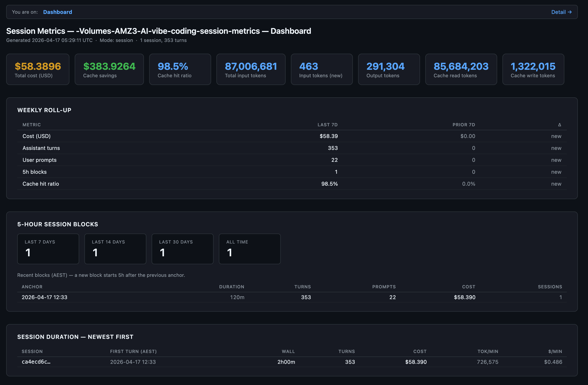Image resolution: width=588 pixels, height=385 pixels.
Task: Select the Input tokens (new) card
Action: [x=321, y=69]
